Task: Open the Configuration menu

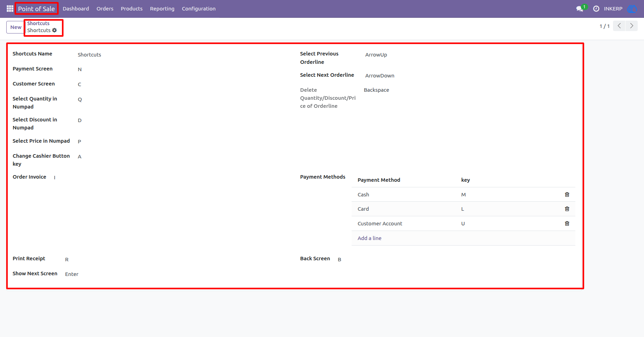Action: click(x=199, y=9)
